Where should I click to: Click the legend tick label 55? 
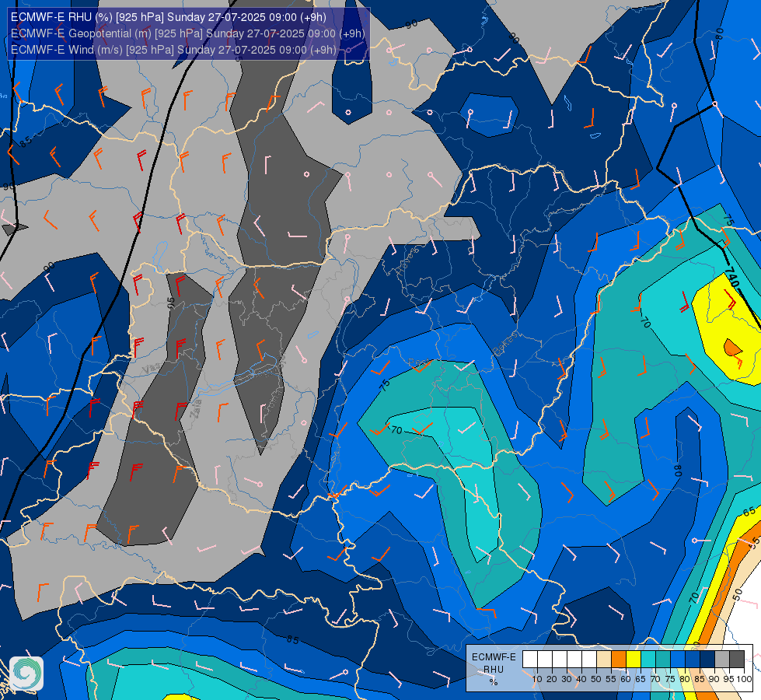click(x=611, y=679)
